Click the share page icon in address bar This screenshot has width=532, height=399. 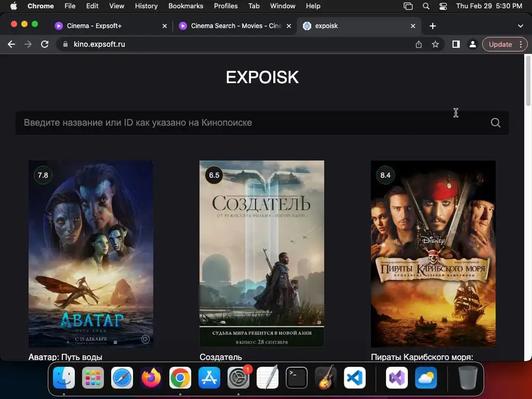(419, 44)
